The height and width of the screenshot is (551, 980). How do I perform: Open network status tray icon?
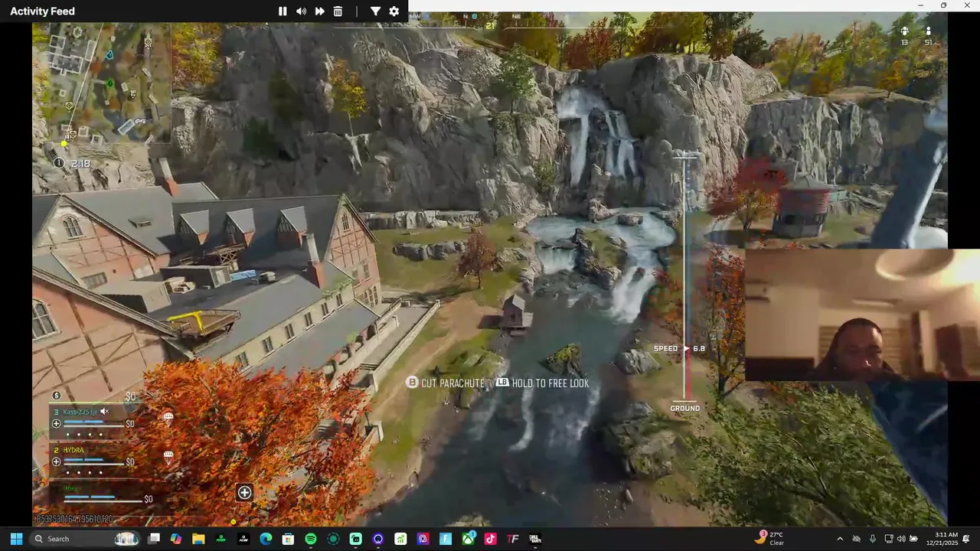point(889,539)
